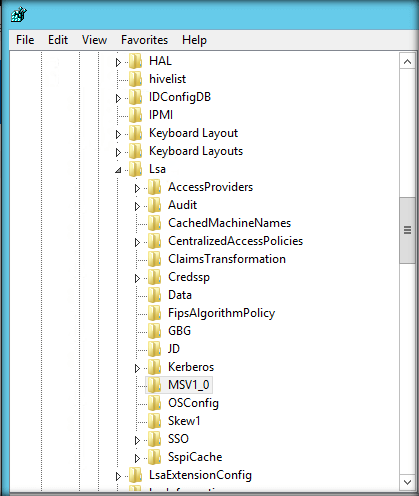Select the JD key label

coord(174,349)
